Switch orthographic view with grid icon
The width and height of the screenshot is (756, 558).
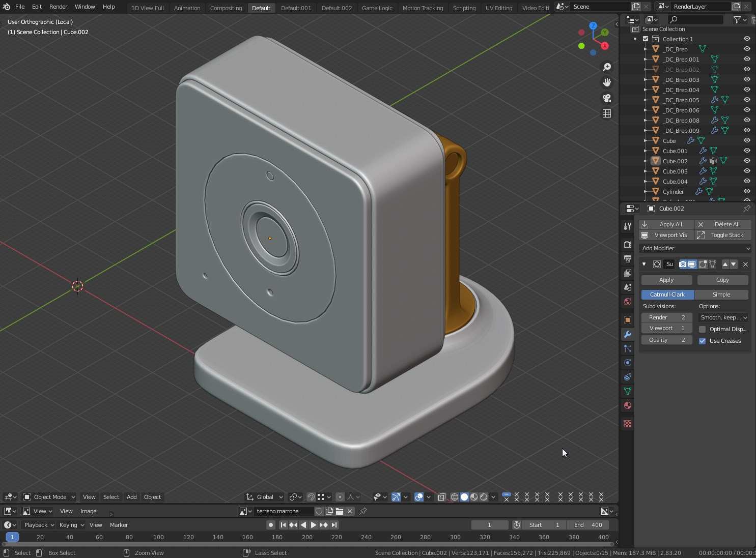point(607,113)
